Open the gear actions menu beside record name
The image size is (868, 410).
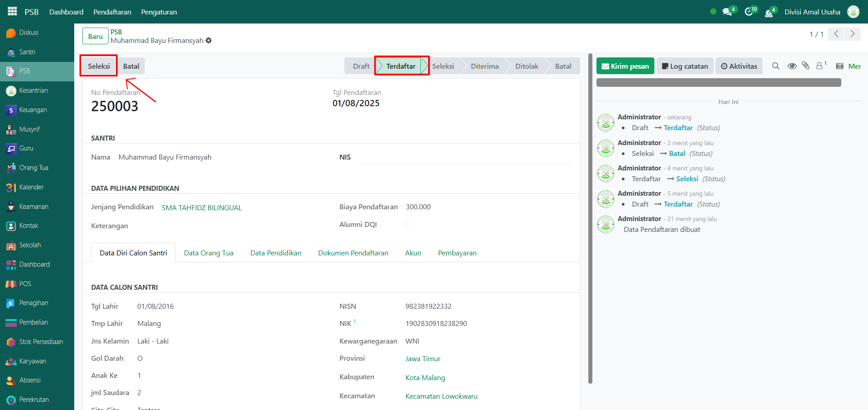209,41
